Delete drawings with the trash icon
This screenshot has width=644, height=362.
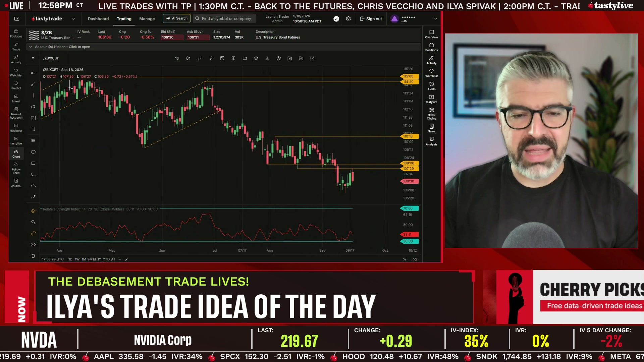coord(33,256)
